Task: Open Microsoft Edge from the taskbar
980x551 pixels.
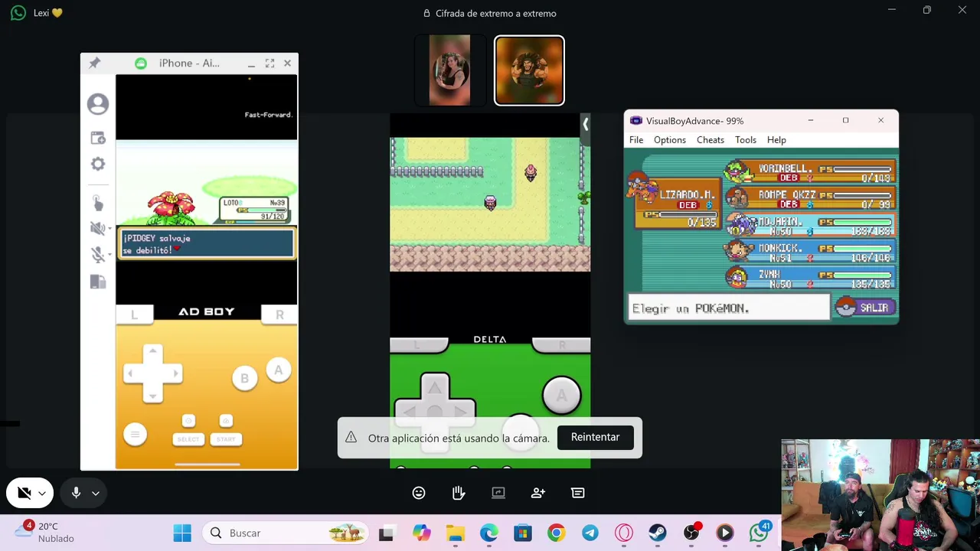Action: click(489, 533)
